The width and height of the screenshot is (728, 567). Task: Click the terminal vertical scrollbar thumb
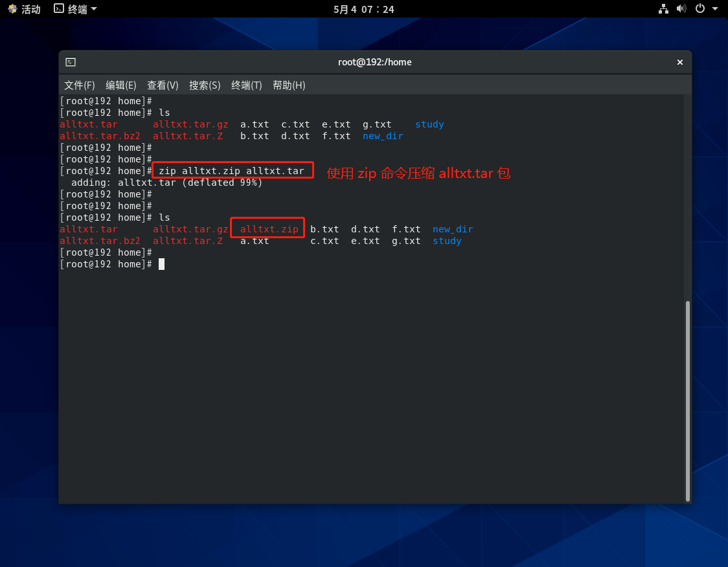click(x=687, y=400)
